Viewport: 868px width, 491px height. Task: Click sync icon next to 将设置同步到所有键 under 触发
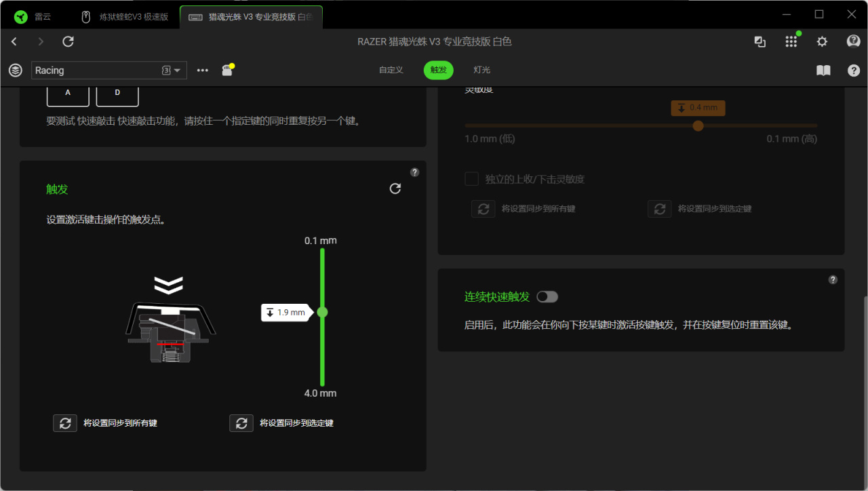pos(65,423)
